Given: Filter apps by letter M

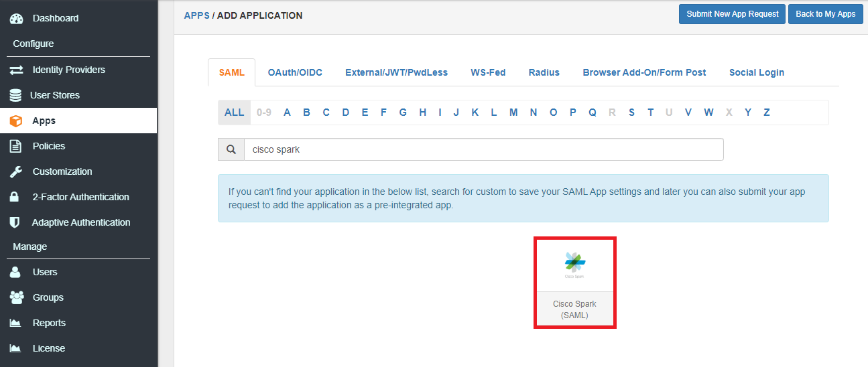Looking at the screenshot, I should coord(513,113).
